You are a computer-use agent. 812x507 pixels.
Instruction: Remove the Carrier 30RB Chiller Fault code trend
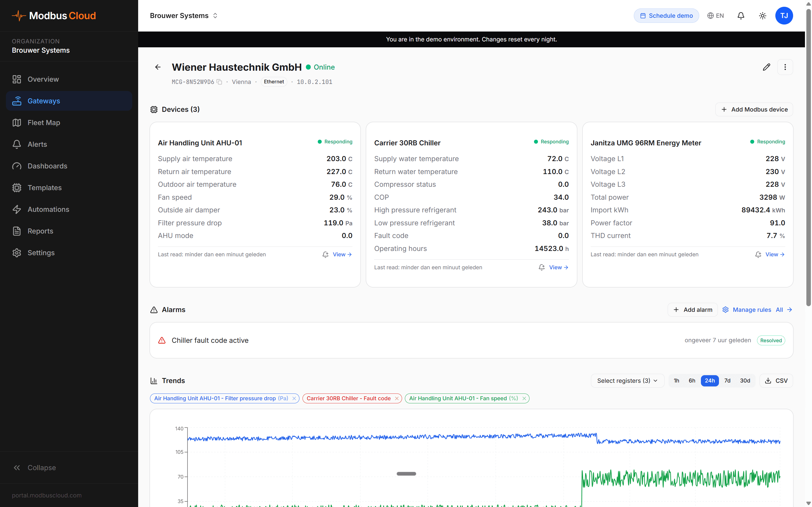point(397,398)
